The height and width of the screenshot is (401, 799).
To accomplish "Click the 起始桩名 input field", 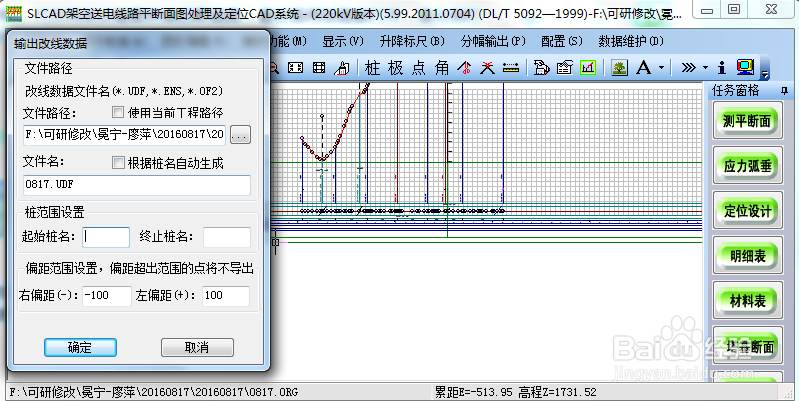I will 106,237.
